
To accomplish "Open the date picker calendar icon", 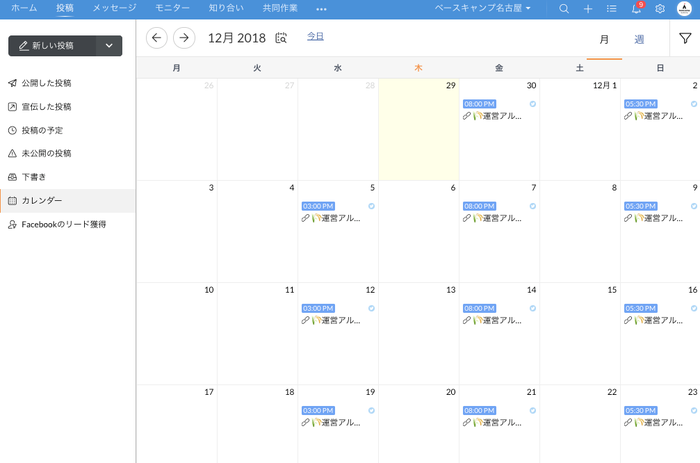I will click(281, 38).
